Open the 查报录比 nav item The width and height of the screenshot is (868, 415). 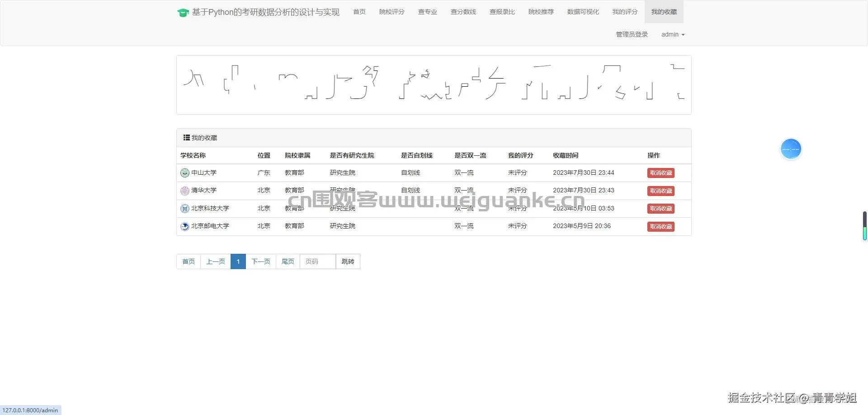tap(502, 12)
